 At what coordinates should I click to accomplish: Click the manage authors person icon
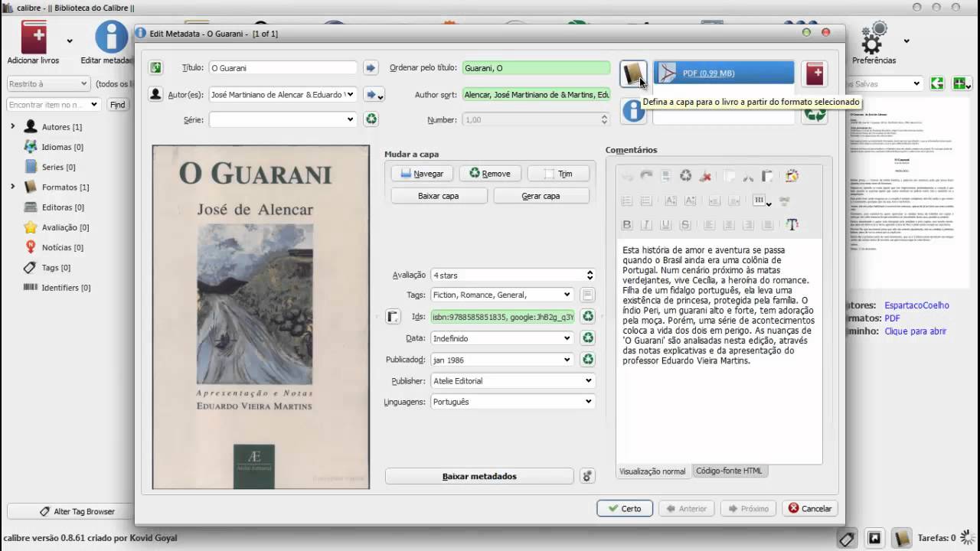[155, 94]
